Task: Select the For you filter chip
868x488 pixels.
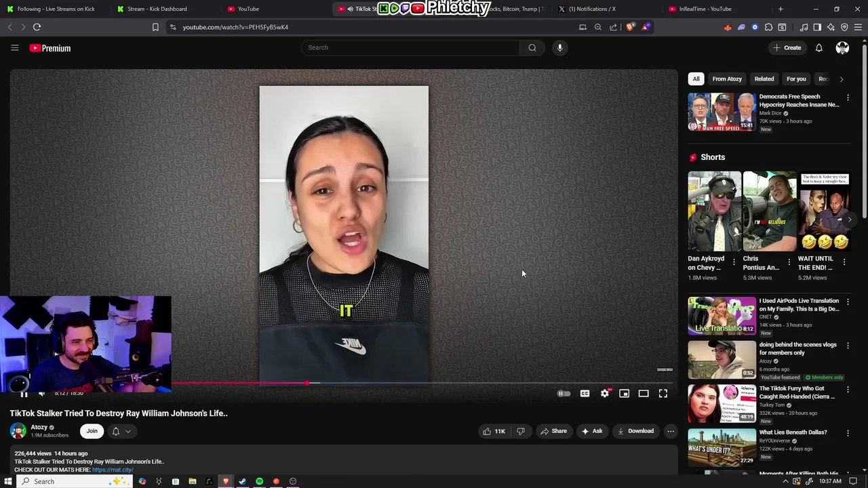Action: (x=796, y=79)
